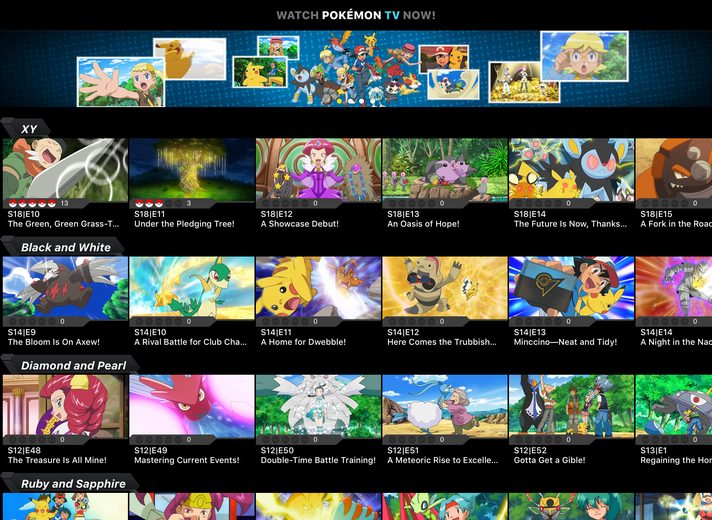This screenshot has width=712, height=520.
Task: Open the Pokémon TV featured banner
Action: point(356,69)
